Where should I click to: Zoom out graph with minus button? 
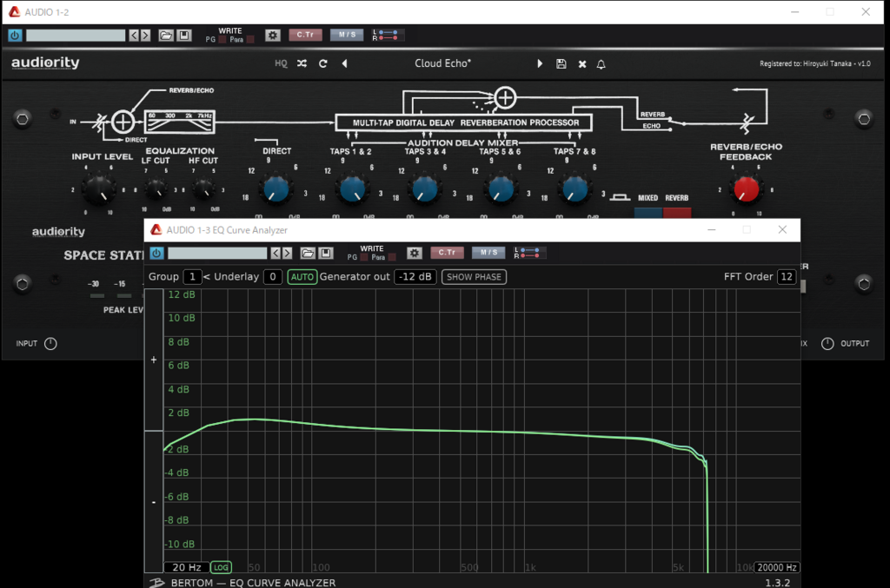click(x=154, y=502)
